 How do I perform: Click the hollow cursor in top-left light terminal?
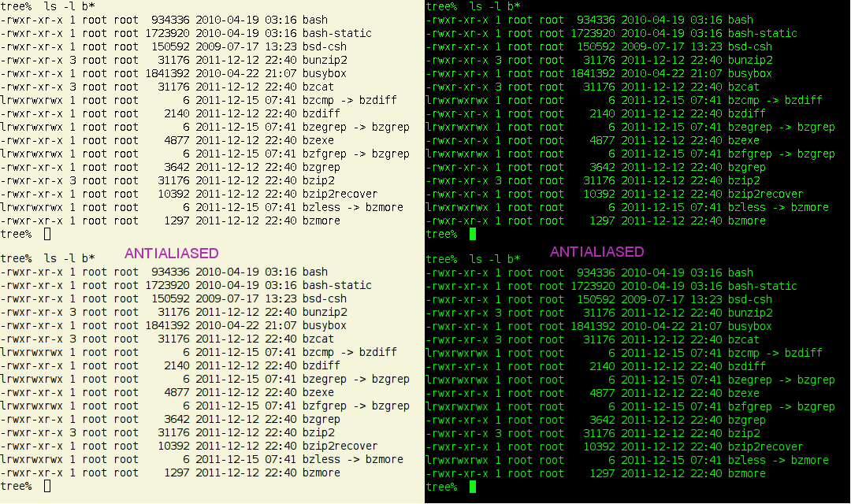47,234
